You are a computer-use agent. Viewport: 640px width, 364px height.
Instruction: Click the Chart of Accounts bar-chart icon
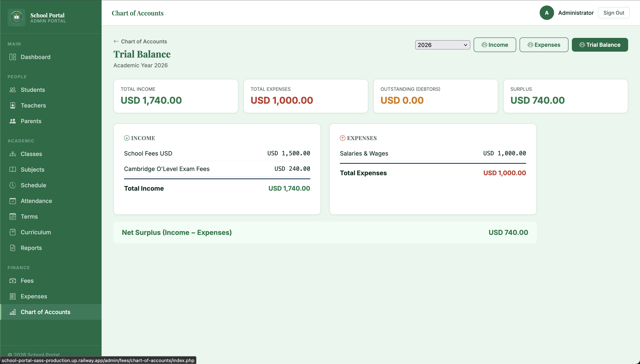point(12,312)
